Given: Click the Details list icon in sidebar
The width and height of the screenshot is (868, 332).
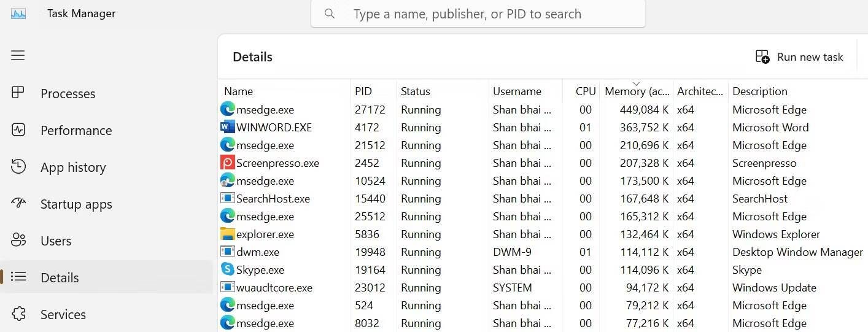Looking at the screenshot, I should (18, 277).
